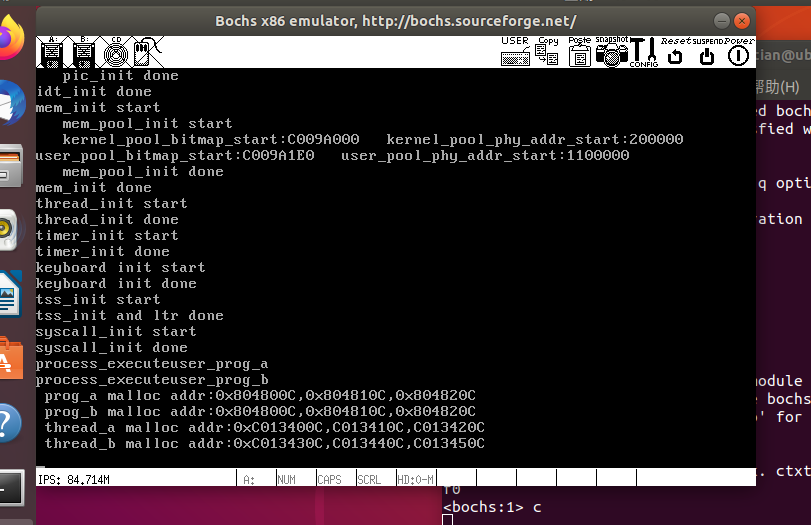Click the Power button in Bochs

739,54
